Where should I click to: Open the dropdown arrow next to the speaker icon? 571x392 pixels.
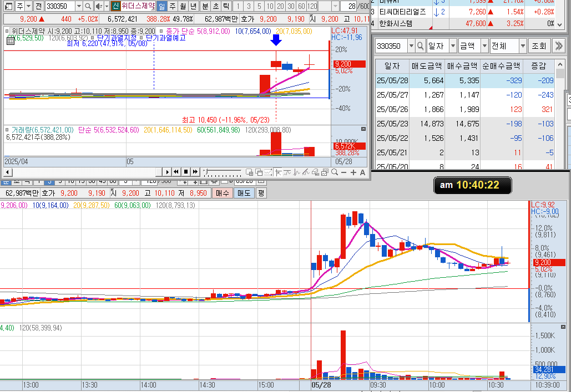click(x=107, y=6)
